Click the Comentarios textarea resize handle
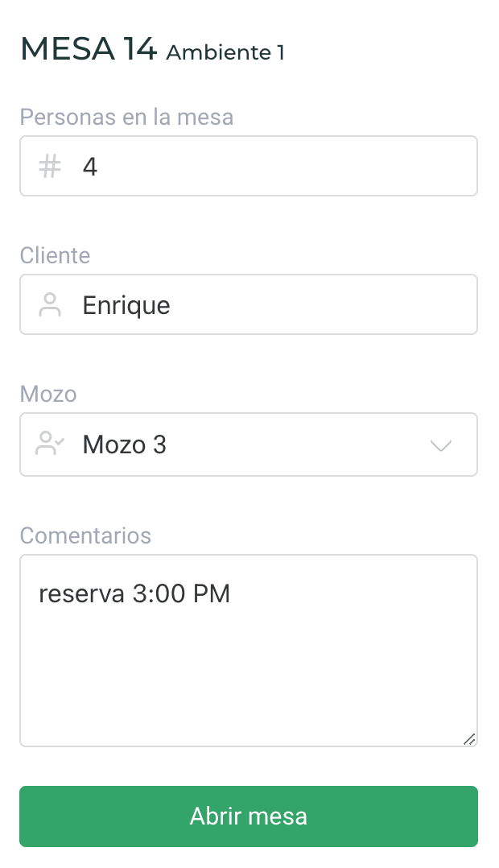 [469, 738]
